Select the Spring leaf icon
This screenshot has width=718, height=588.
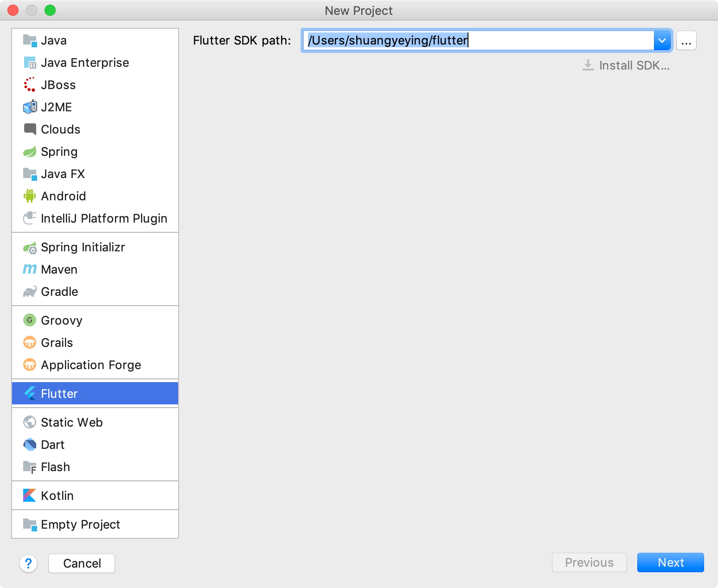[x=30, y=152]
